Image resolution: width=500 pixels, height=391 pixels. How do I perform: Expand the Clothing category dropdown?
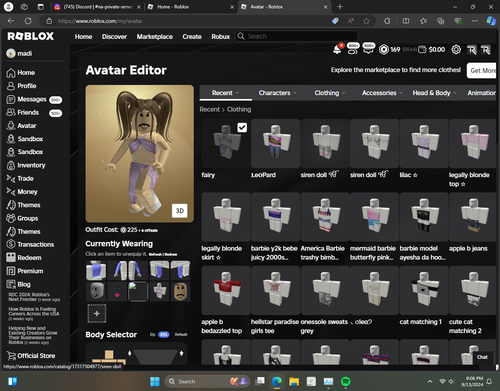[x=330, y=93]
